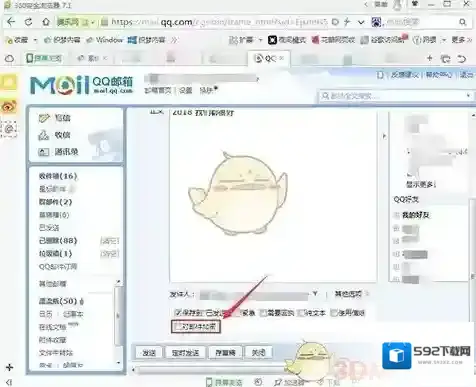The width and height of the screenshot is (476, 387).
Task: Open the 收藏 favorites star in bookmarks bar
Action: 9,40
